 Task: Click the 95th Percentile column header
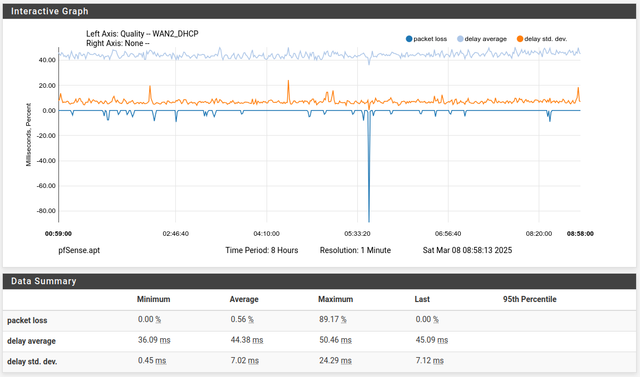[529, 299]
